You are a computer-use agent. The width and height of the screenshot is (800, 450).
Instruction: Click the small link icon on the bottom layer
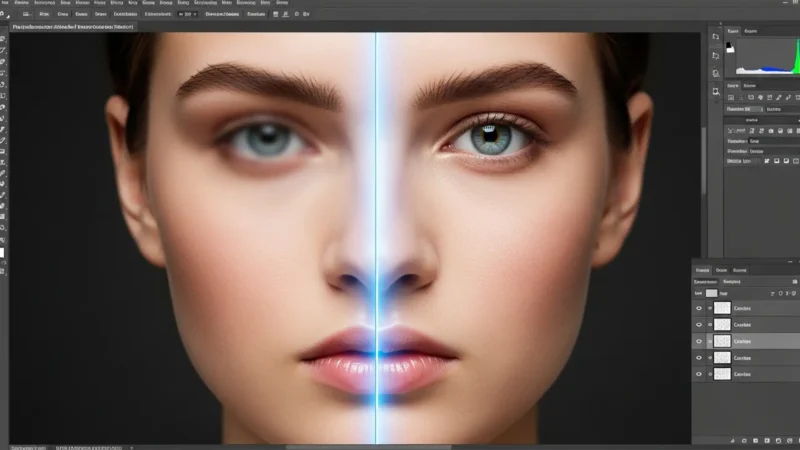pos(710,374)
